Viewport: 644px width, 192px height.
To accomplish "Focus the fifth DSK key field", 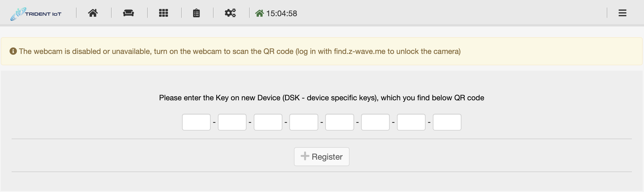I will coord(340,122).
